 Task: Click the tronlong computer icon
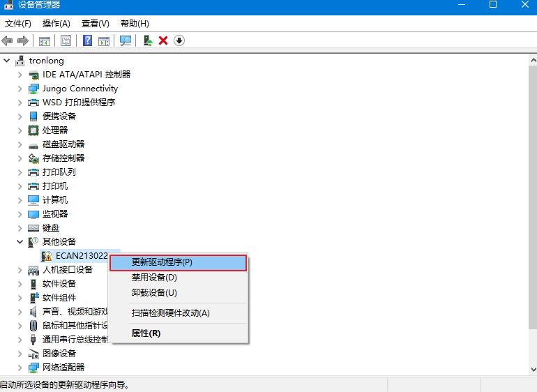point(20,61)
